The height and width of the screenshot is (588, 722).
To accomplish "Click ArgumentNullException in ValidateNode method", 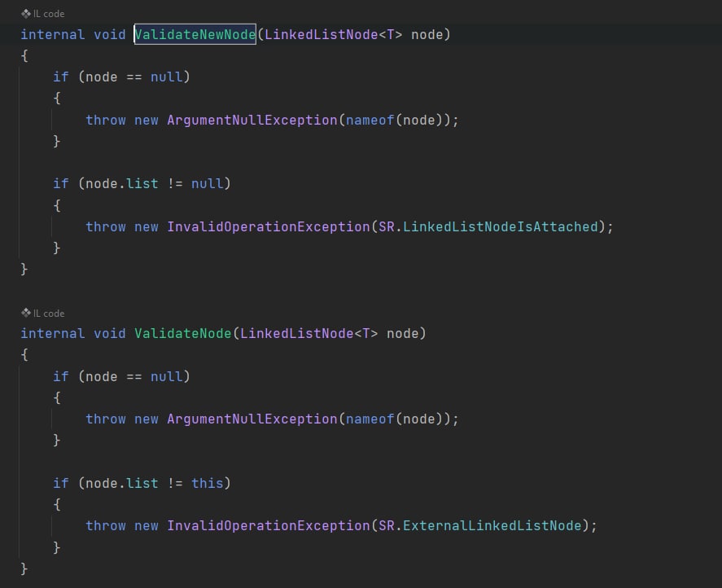I will (252, 419).
